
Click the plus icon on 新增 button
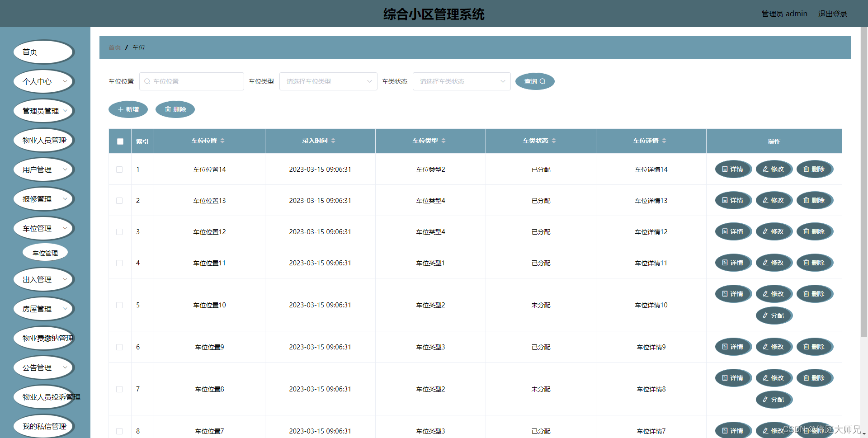120,109
